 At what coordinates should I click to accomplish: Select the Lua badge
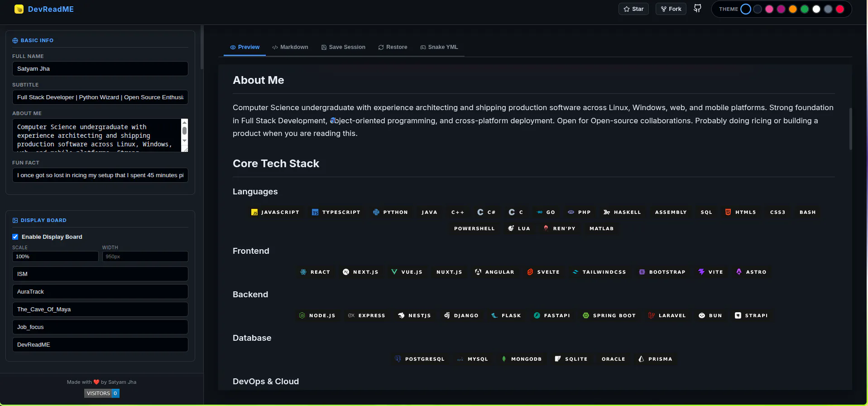[x=519, y=228]
